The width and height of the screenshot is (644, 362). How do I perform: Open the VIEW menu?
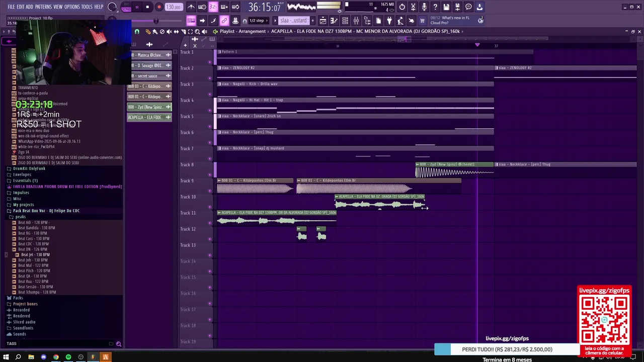(58, 7)
